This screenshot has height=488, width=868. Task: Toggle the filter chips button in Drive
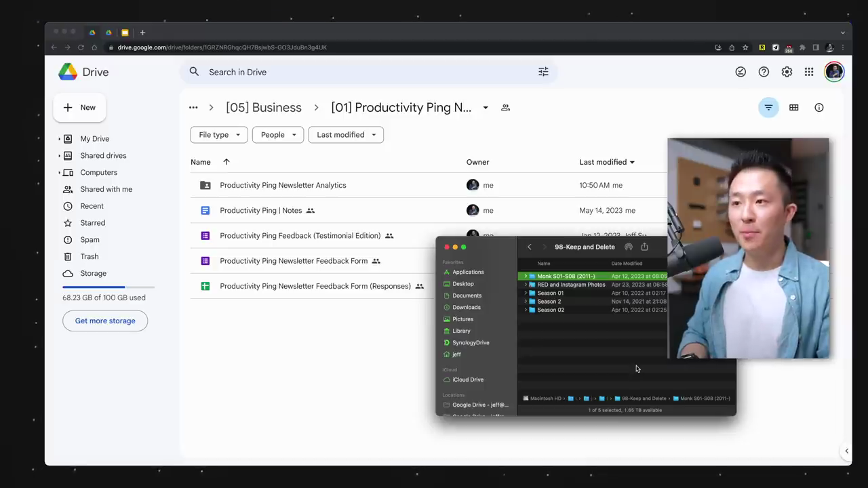tap(768, 108)
